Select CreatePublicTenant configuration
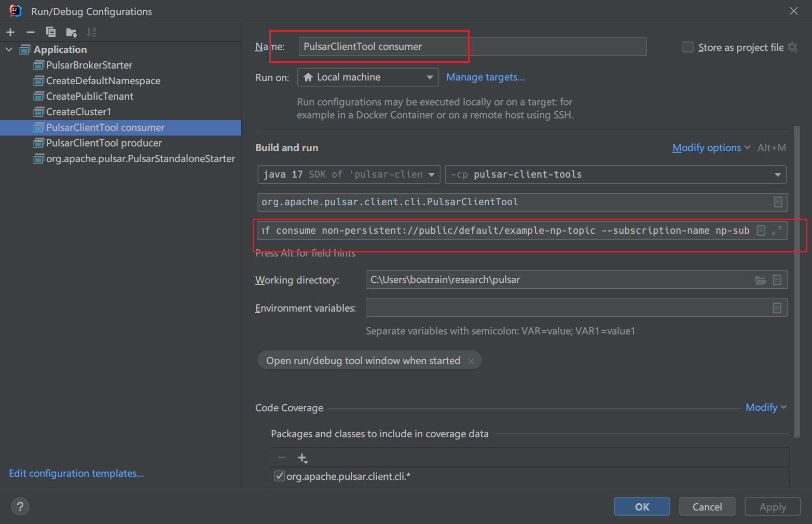The height and width of the screenshot is (524, 812). coord(90,96)
